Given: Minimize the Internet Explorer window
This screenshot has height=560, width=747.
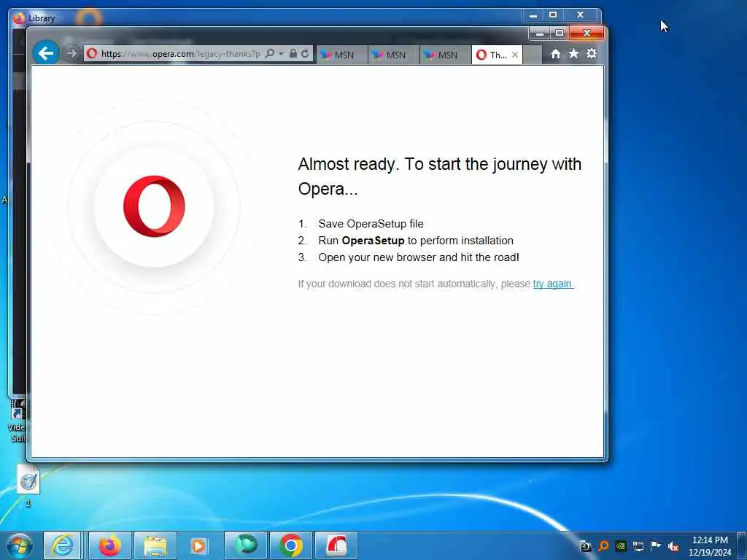Looking at the screenshot, I should [539, 34].
